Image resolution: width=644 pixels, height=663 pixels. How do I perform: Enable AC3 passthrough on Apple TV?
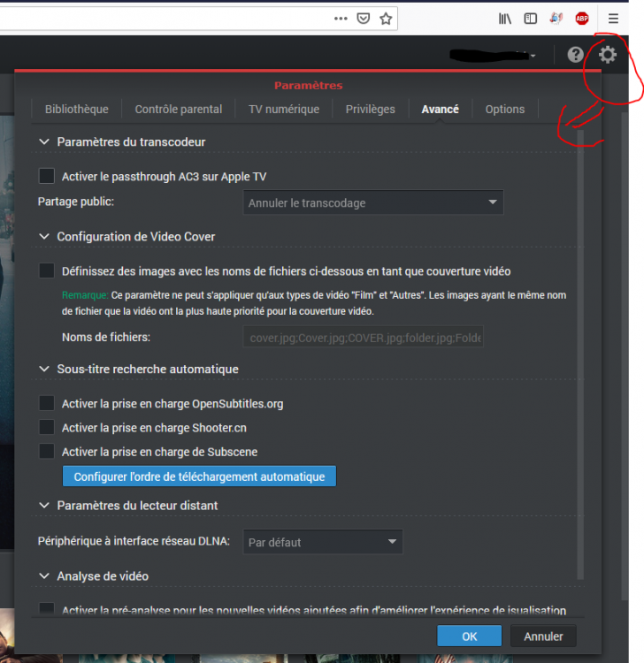click(47, 176)
